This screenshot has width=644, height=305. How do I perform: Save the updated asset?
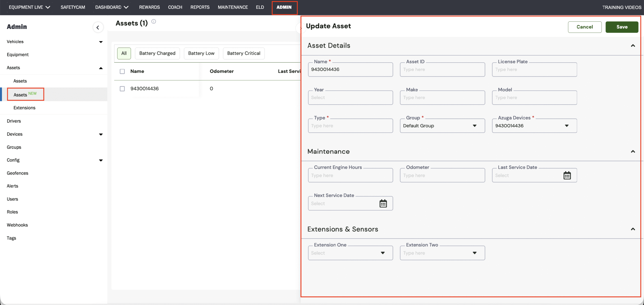tap(622, 27)
